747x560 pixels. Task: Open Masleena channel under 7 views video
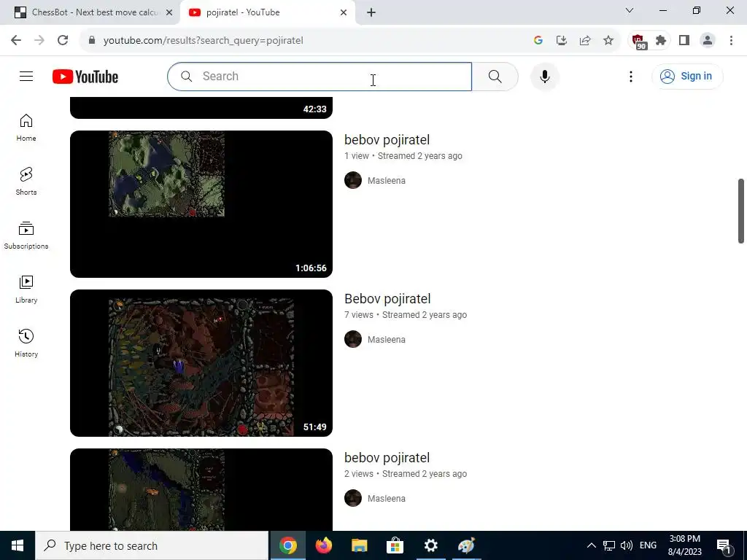point(387,340)
